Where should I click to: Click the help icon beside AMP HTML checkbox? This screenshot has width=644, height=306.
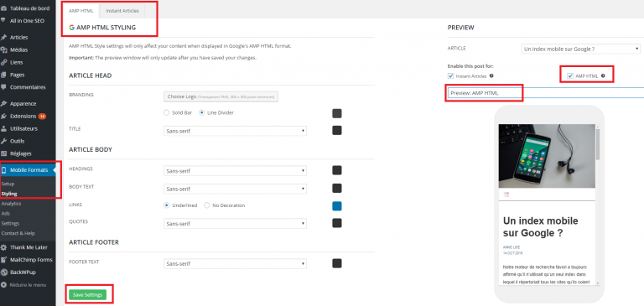point(603,76)
